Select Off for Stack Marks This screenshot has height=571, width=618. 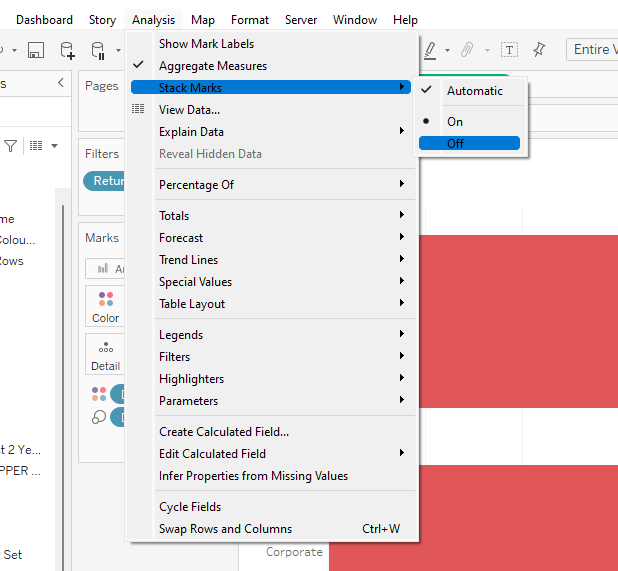469,144
